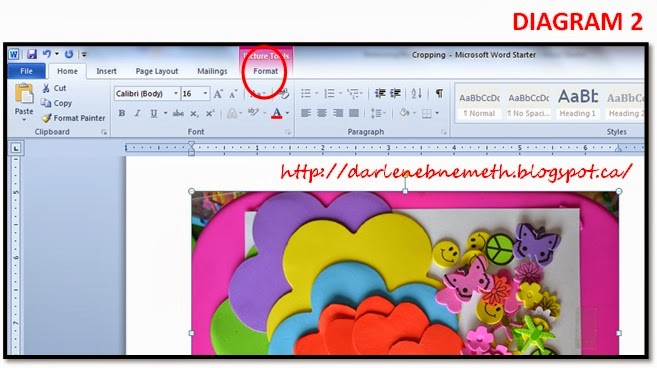Viewport: 657px width, 368px height.
Task: Click the Redo (repeat) icon
Action: (69, 54)
